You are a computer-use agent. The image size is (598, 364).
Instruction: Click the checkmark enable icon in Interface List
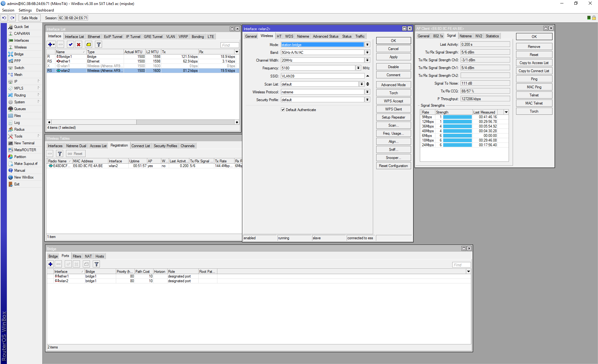click(71, 44)
